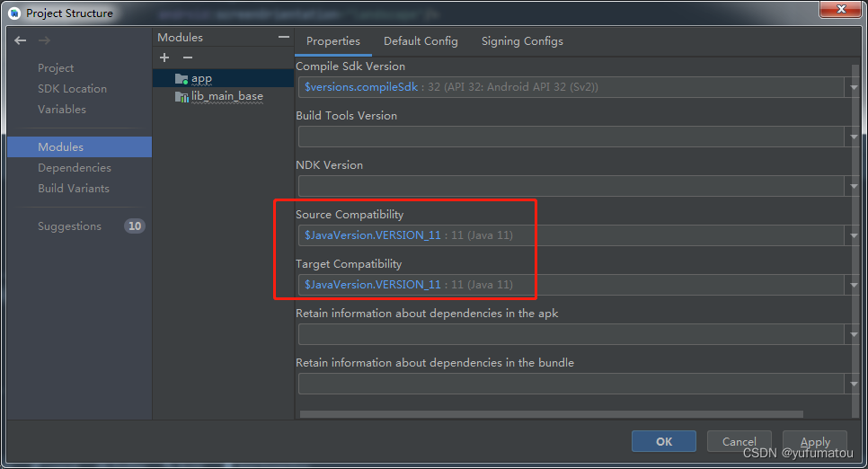This screenshot has height=469, width=868.
Task: Click the horizontal scrollbar in properties
Action: coord(552,414)
